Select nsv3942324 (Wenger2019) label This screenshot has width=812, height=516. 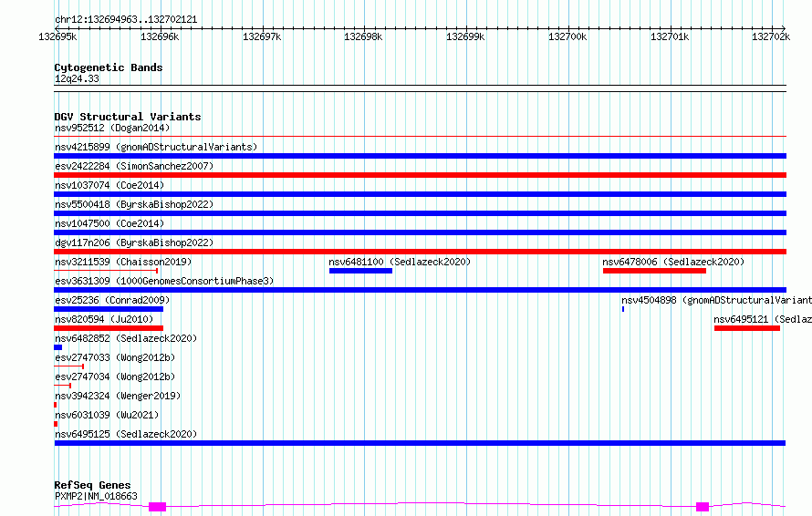[x=118, y=396]
